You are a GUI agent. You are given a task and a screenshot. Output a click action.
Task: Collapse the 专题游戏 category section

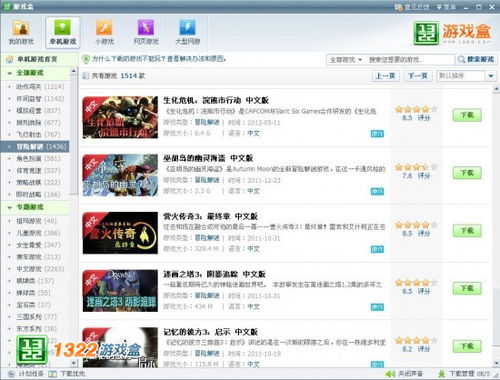point(10,207)
